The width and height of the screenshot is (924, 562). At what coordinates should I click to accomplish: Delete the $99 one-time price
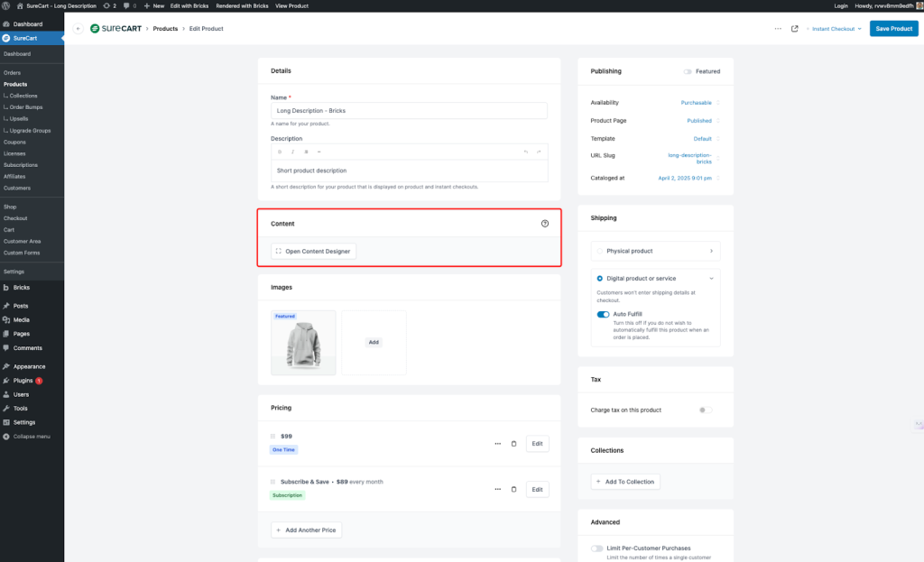[x=514, y=444]
